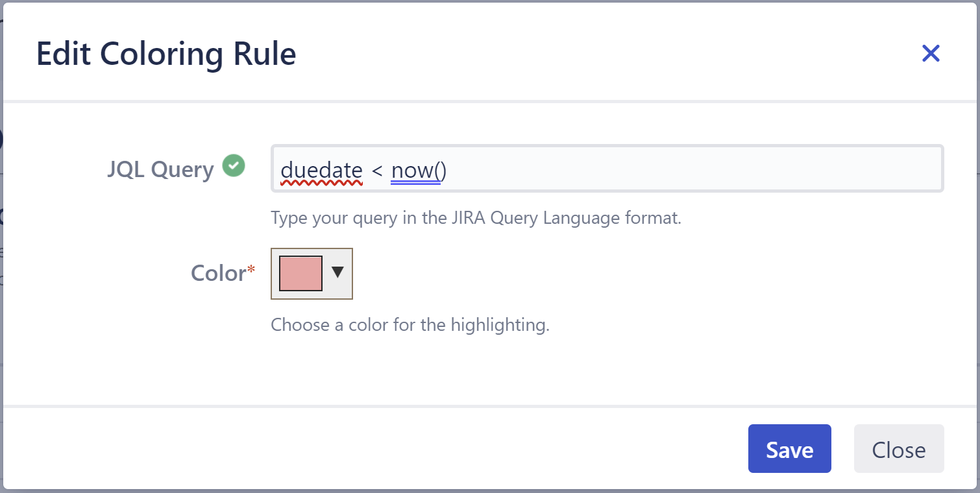The image size is (980, 493).
Task: Click the green JQL validation checkmark icon
Action: 234,167
